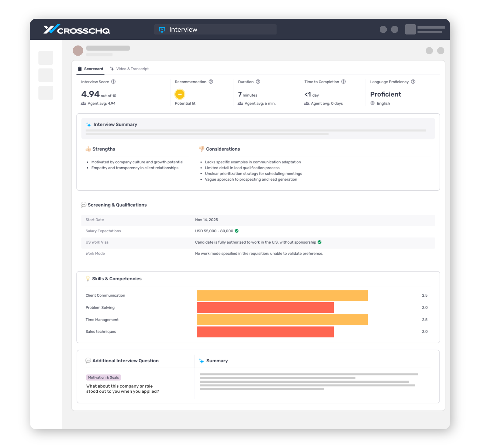Click the globe icon next to English
The image size is (480, 448).
[372, 103]
